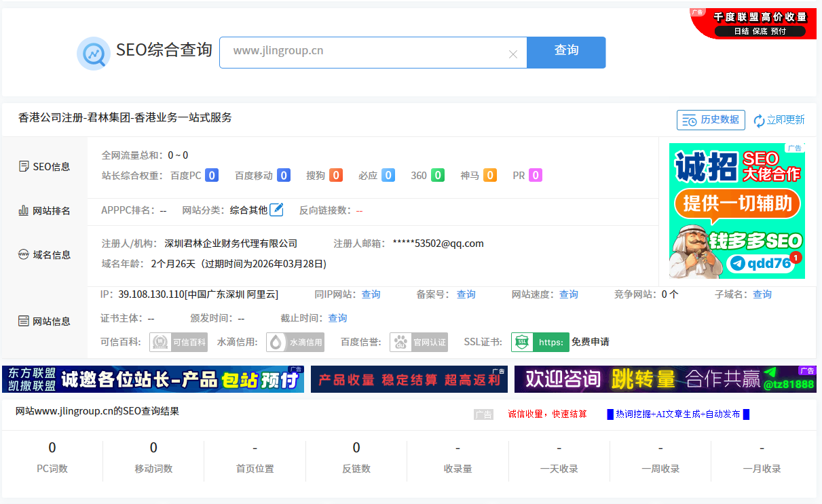Click the SSL https certificate badge
This screenshot has width=822, height=504.
pos(540,342)
